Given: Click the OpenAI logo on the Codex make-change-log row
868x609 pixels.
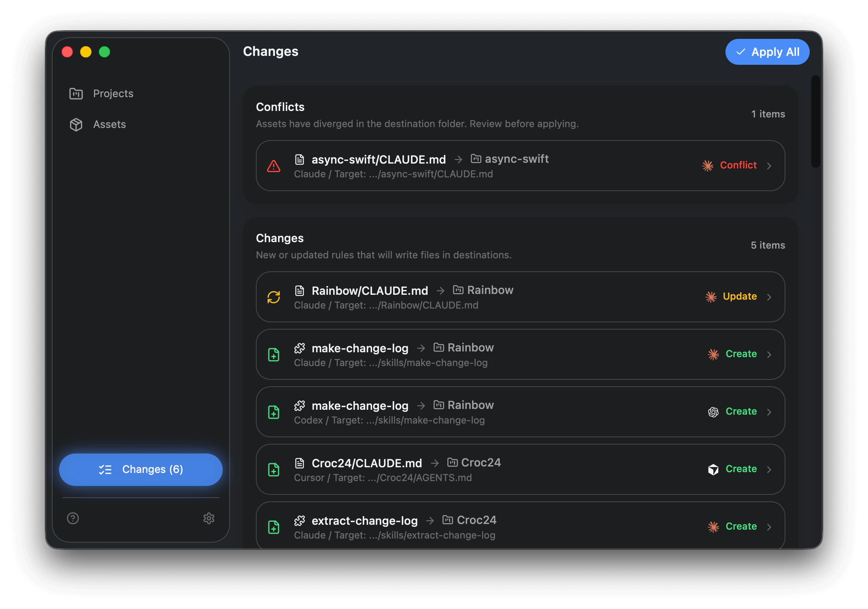Looking at the screenshot, I should 713,412.
